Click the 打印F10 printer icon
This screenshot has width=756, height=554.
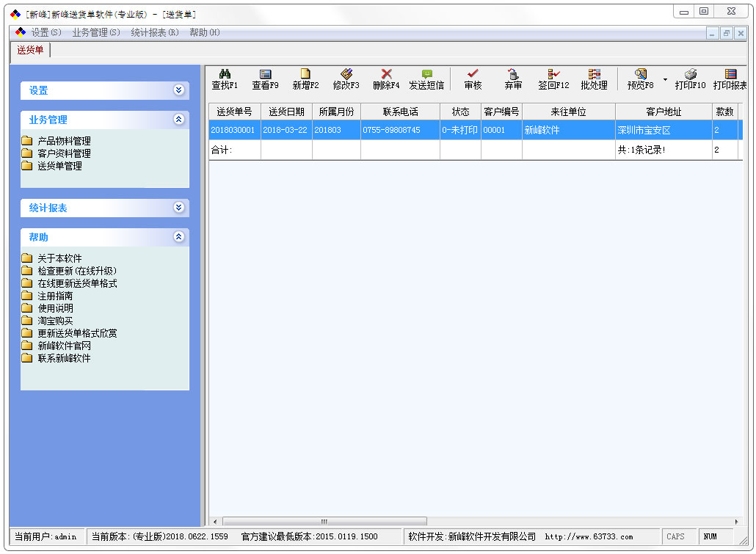pos(691,74)
